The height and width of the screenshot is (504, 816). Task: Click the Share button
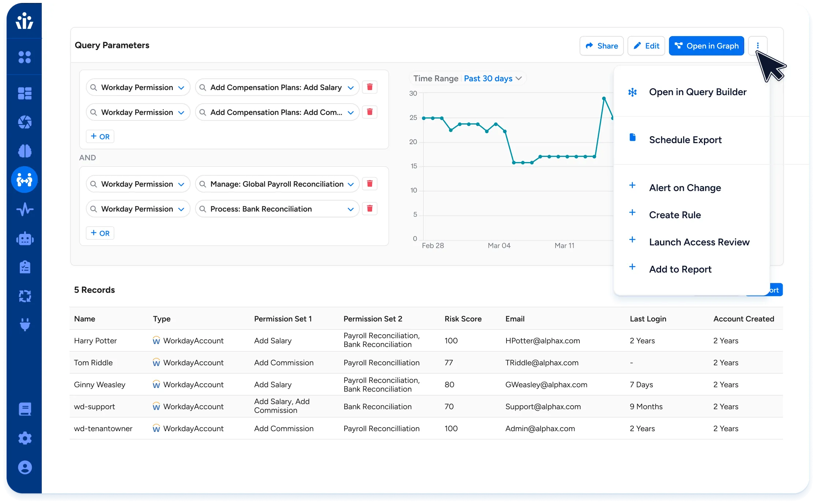601,46
